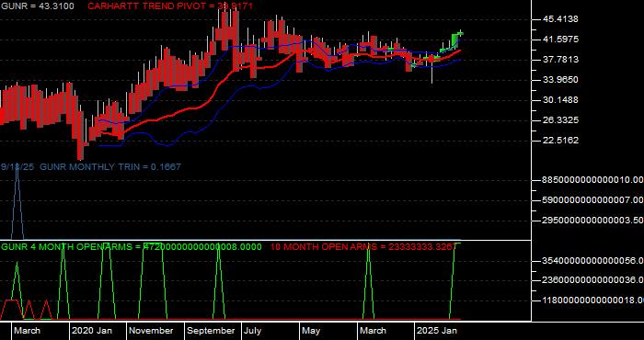Select the 2025 Jan date axis label
Image resolution: width=644 pixels, height=340 pixels.
(437, 331)
